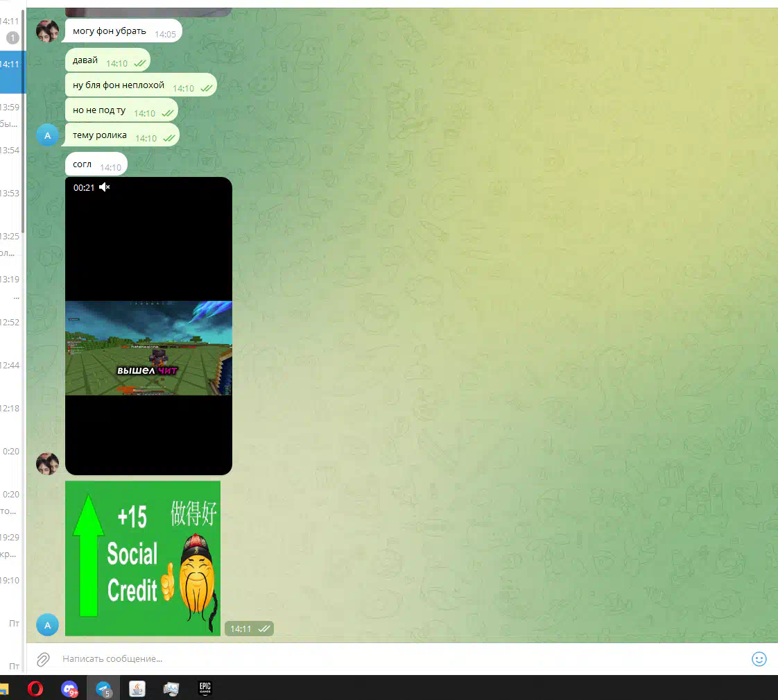Click the blue "A" avatar beside "тему ролика"

tap(47, 135)
